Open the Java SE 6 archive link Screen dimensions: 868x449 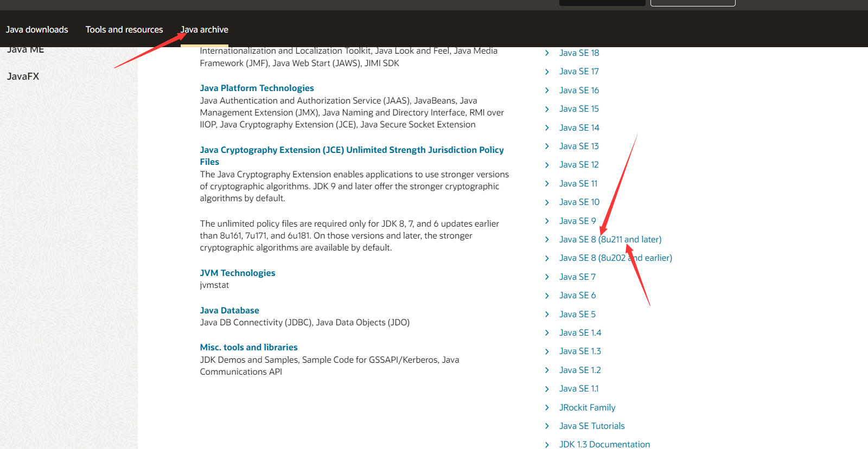577,295
